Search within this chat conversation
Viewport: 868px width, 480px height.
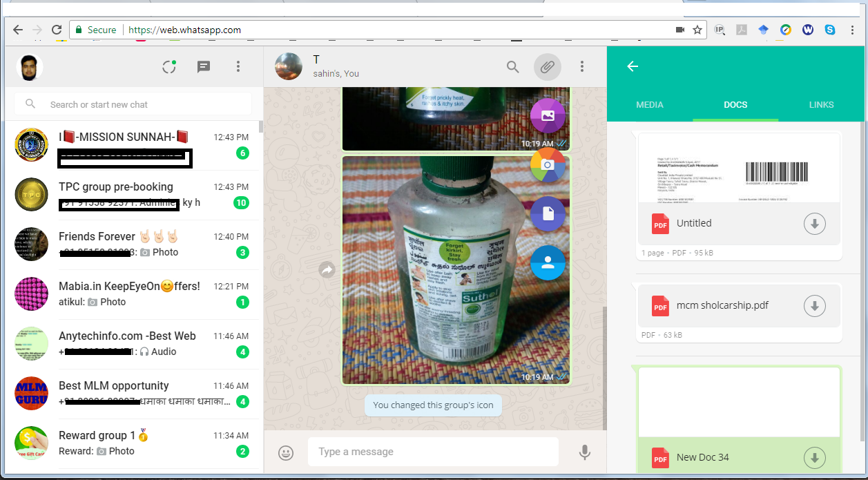pos(512,67)
